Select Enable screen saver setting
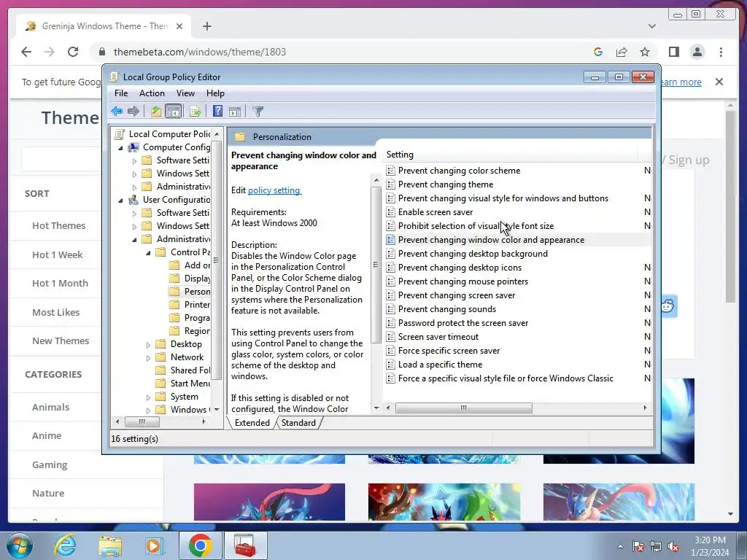 pyautogui.click(x=436, y=212)
